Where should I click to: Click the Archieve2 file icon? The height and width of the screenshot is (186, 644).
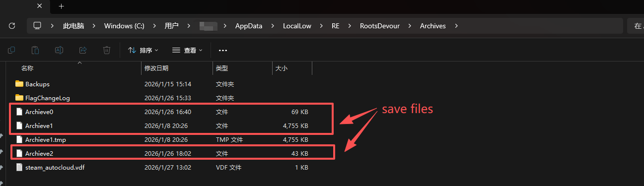point(19,154)
